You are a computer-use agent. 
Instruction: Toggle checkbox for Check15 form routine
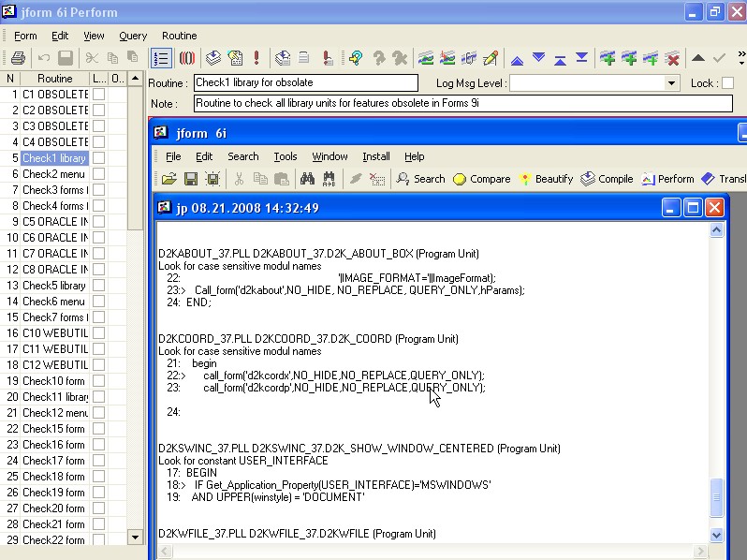98,429
